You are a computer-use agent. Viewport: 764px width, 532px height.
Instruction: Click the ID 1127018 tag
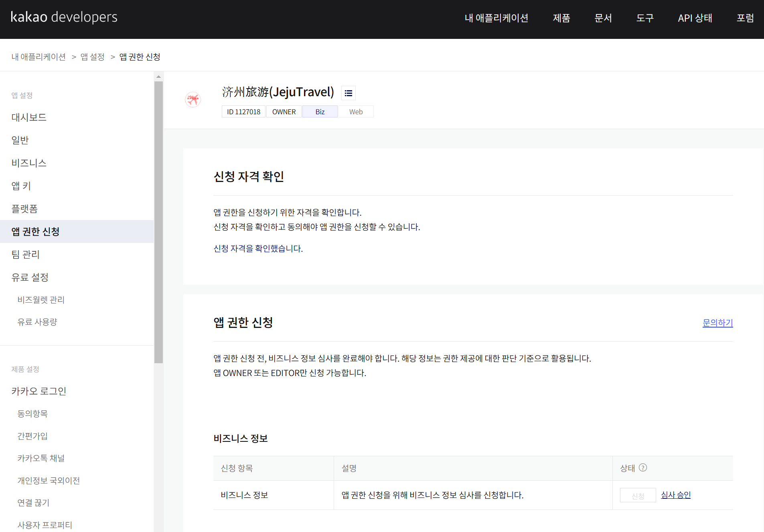click(243, 112)
